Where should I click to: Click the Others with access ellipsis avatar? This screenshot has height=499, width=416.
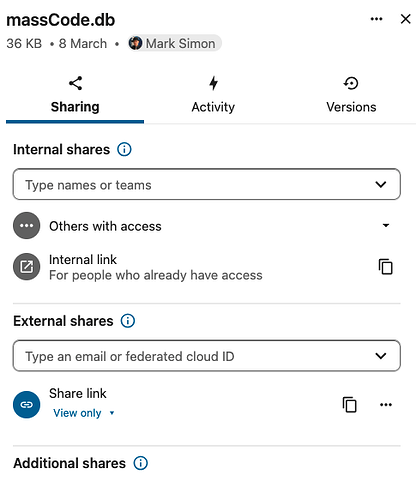coord(27,226)
